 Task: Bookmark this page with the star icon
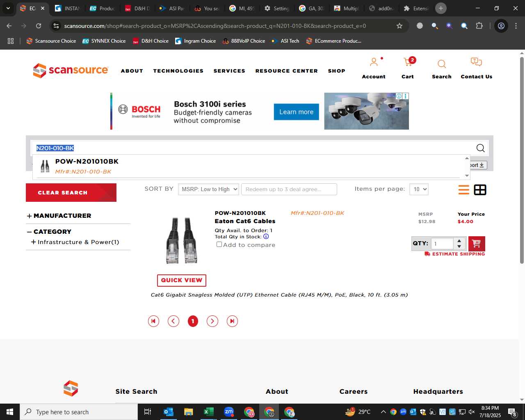point(399,26)
